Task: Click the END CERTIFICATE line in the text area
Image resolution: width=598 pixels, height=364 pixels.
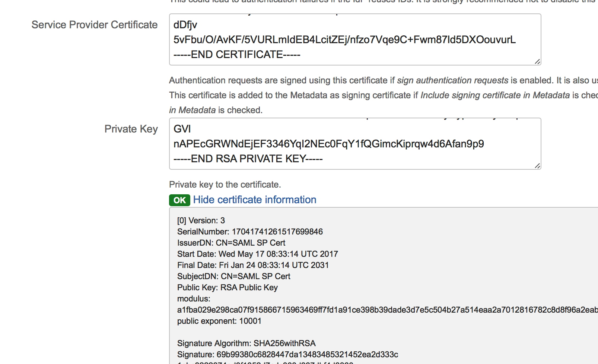Action: point(237,55)
